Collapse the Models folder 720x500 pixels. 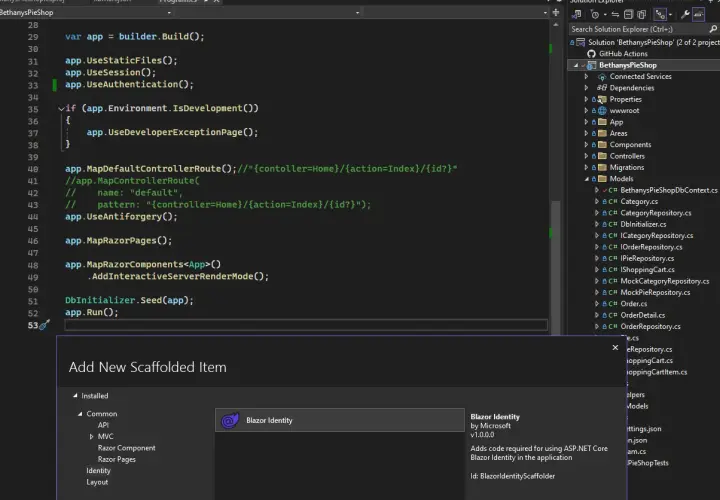point(586,179)
